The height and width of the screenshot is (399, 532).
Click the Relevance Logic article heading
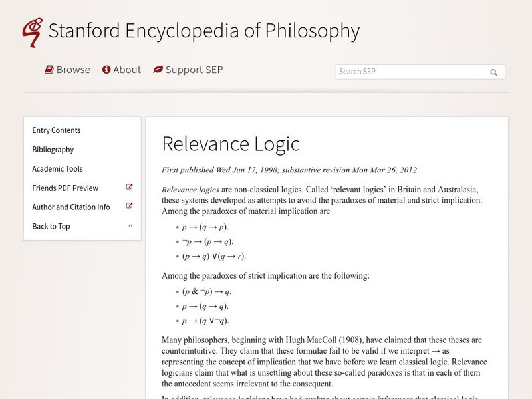(231, 144)
